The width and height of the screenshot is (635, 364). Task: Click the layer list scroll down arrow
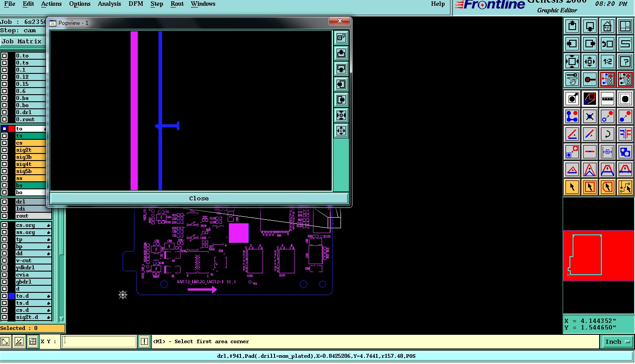point(62,319)
